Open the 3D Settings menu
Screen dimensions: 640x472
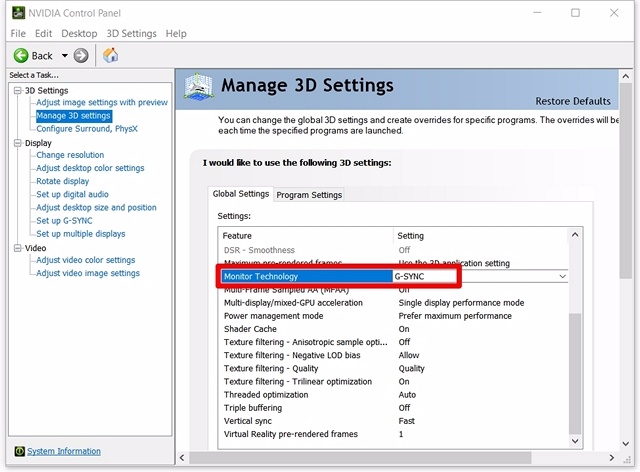tap(131, 33)
